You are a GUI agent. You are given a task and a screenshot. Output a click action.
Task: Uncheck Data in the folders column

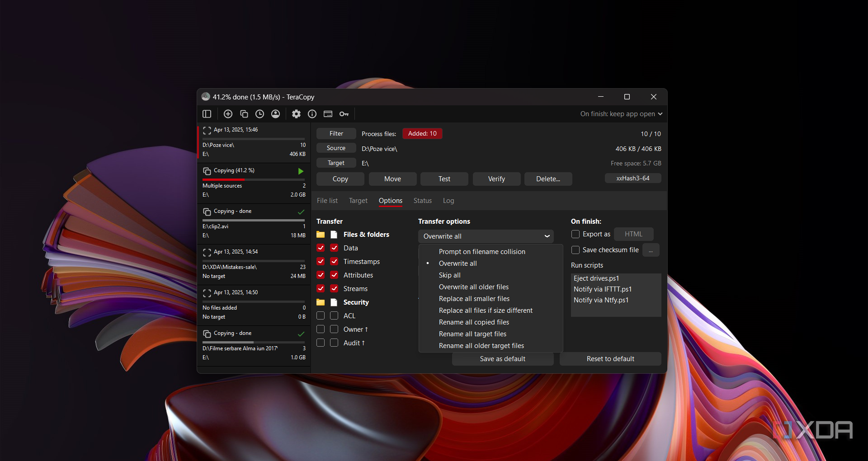(321, 248)
